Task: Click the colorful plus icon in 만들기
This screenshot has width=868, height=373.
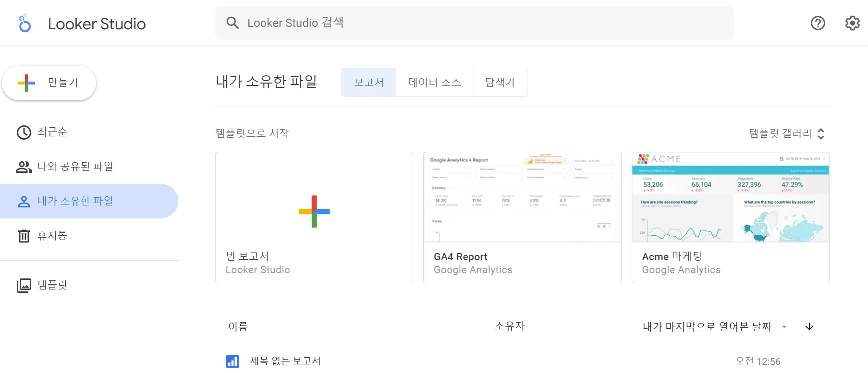Action: click(26, 83)
